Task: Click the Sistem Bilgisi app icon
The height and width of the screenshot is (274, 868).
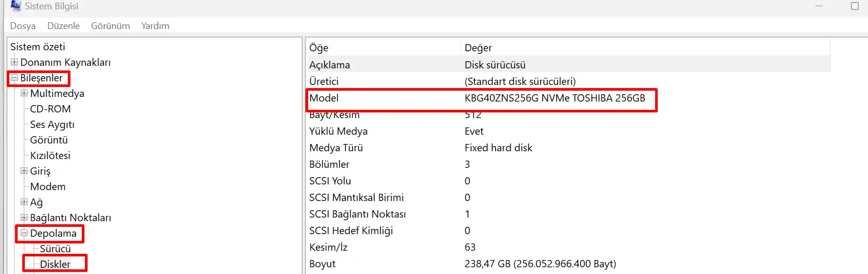Action: (16, 6)
